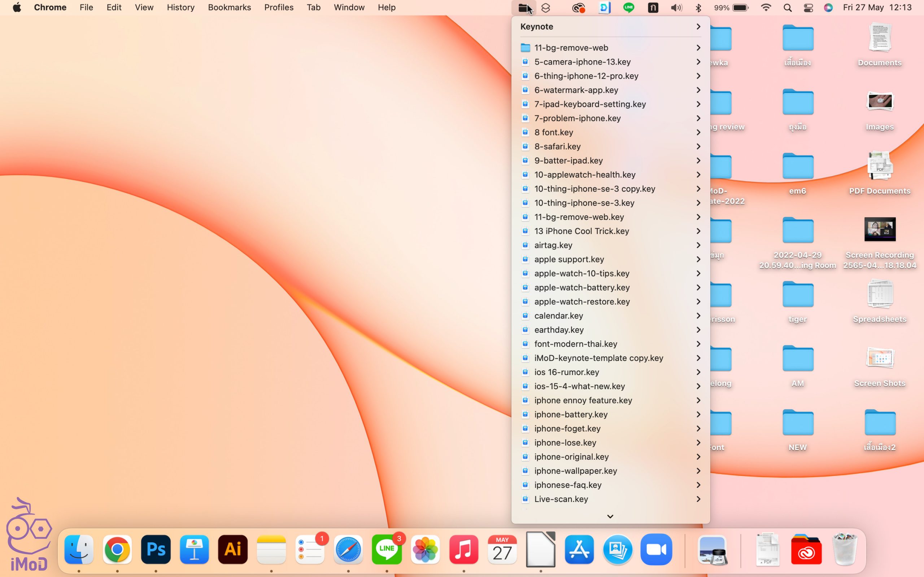Open the tiger folder on desktop

(797, 295)
